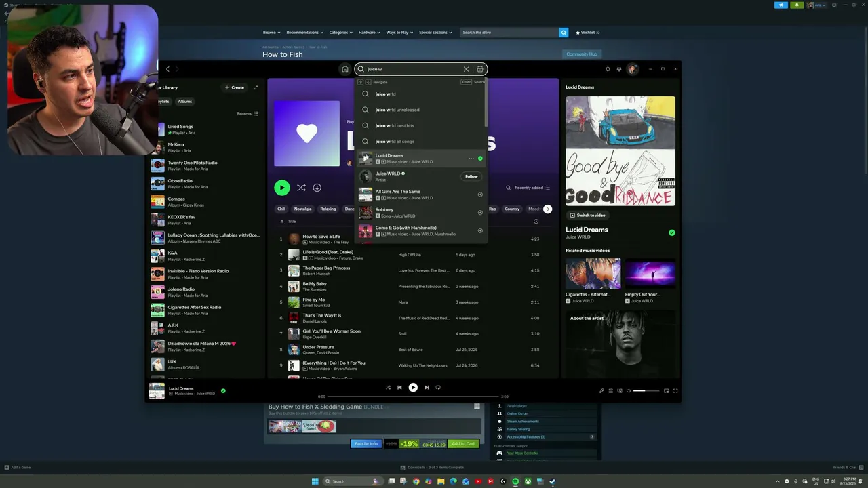The width and height of the screenshot is (868, 488).
Task: Open more options for Lucid Dreams result
Action: tap(471, 159)
